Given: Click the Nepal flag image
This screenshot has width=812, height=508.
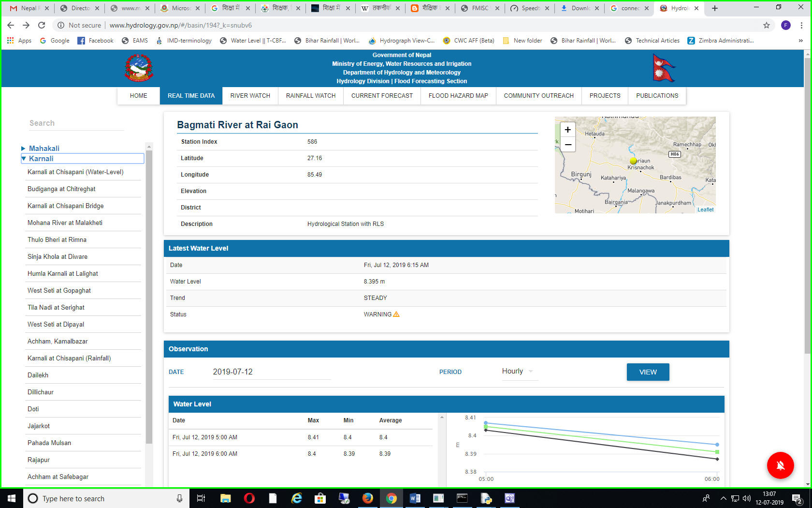Looking at the screenshot, I should coord(664,68).
